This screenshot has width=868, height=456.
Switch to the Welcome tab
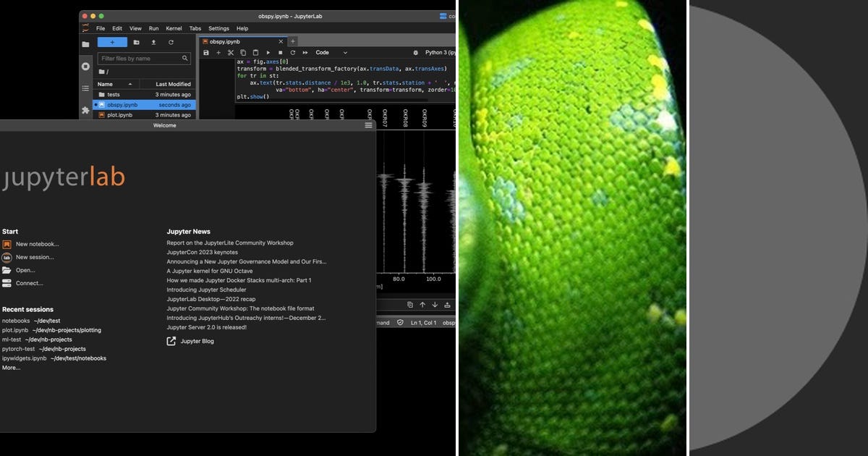164,125
